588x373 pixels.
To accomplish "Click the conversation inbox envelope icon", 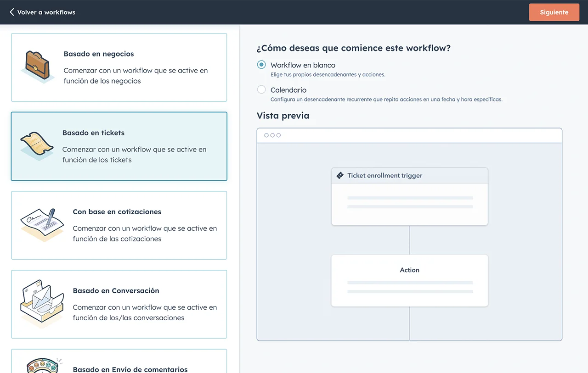I will click(x=42, y=304).
